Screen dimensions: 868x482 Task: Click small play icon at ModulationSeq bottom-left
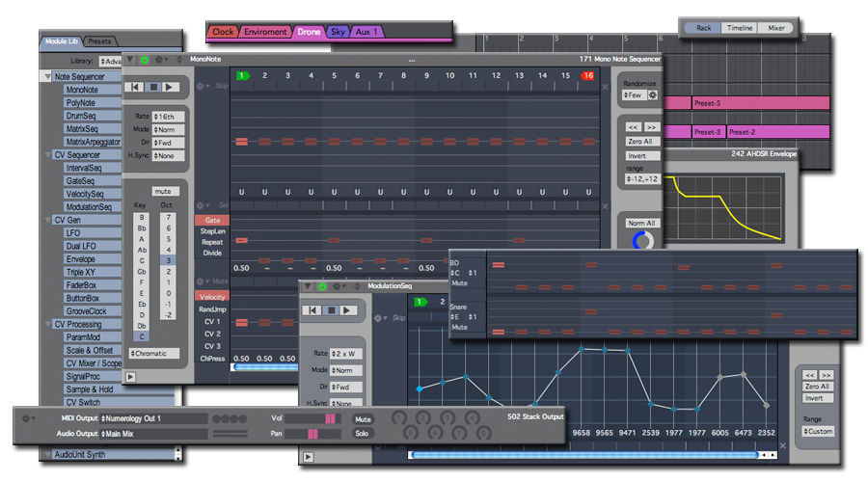[309, 457]
